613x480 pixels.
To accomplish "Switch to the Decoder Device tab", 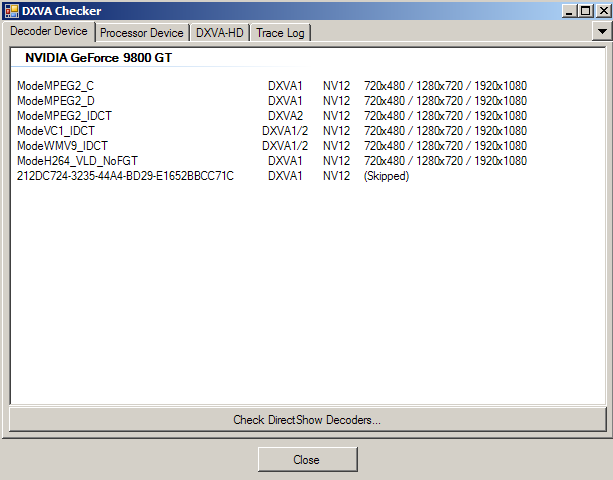I will (49, 31).
